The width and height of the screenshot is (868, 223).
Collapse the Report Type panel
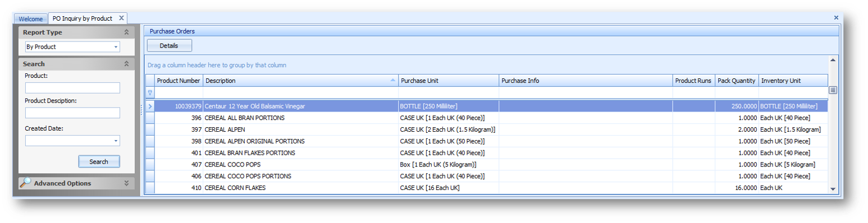point(126,32)
